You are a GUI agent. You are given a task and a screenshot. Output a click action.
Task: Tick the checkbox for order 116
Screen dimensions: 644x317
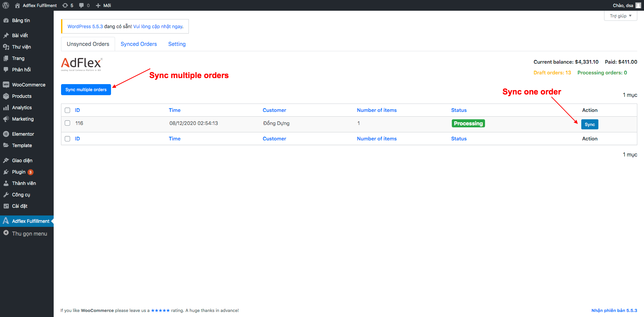point(67,123)
